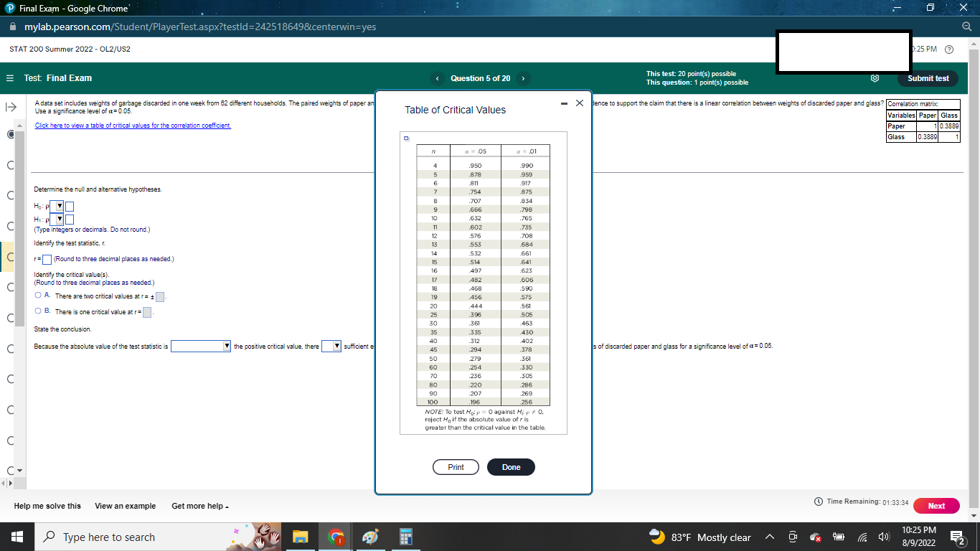Open the H0 hypothesis symbol dropdown
980x551 pixels.
(60, 206)
